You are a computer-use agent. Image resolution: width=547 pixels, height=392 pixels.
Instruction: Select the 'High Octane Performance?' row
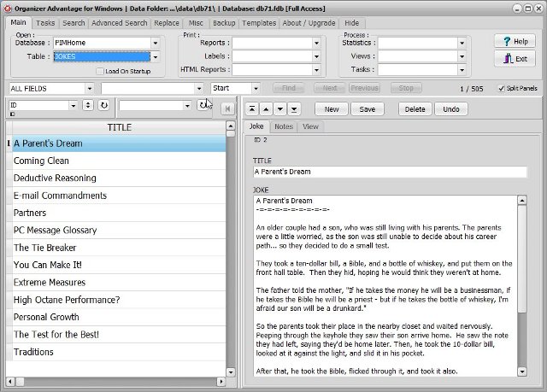click(119, 300)
